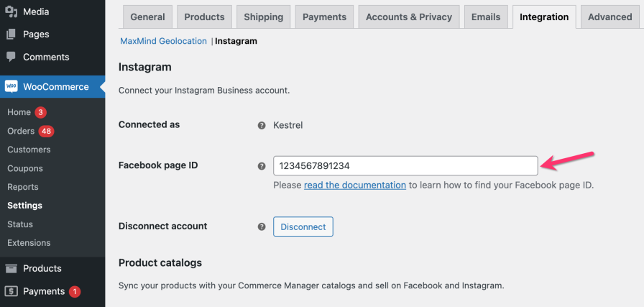Click the Facebook page ID input field

click(x=405, y=165)
